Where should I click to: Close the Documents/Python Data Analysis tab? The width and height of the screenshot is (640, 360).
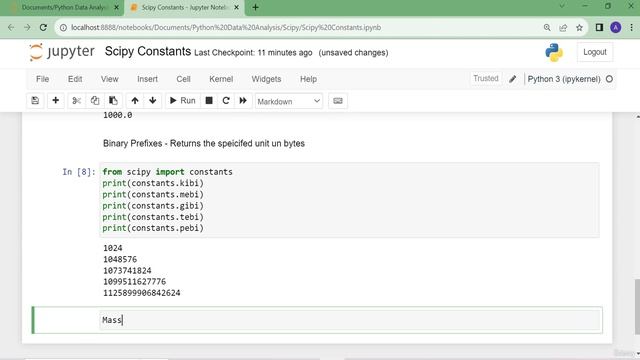(116, 7)
